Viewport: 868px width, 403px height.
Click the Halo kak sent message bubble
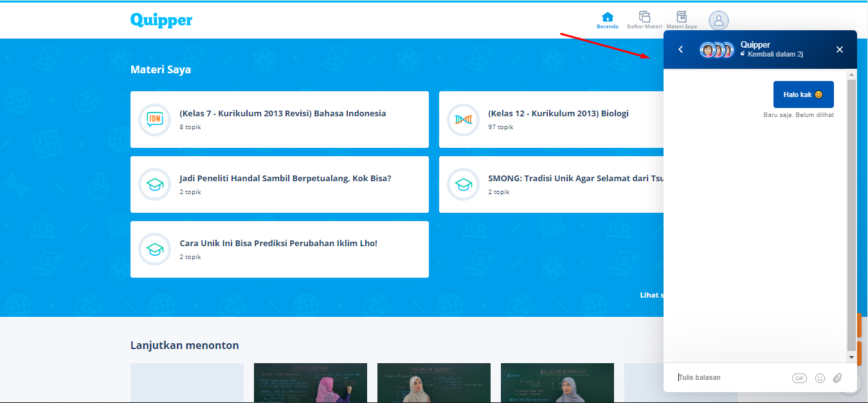pyautogui.click(x=803, y=94)
